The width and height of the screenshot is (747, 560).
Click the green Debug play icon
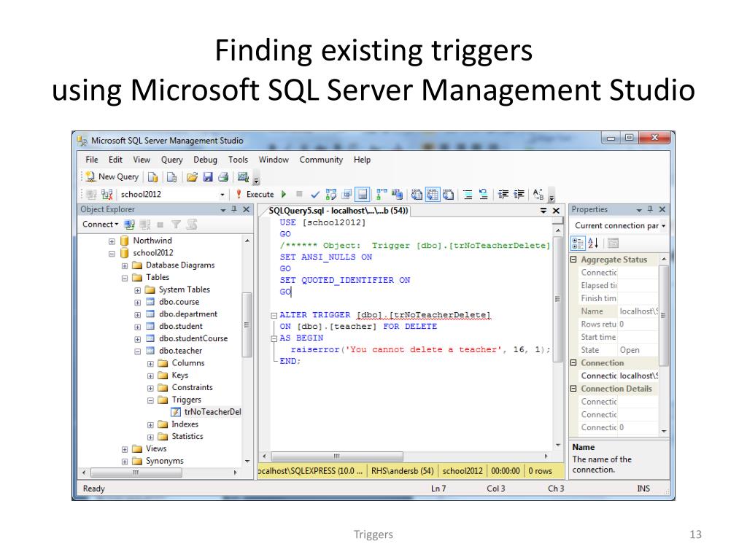click(284, 194)
